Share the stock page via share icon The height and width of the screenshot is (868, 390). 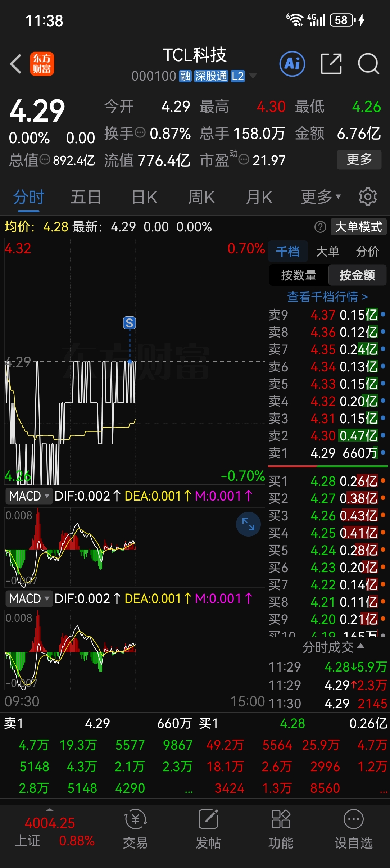coord(331,64)
